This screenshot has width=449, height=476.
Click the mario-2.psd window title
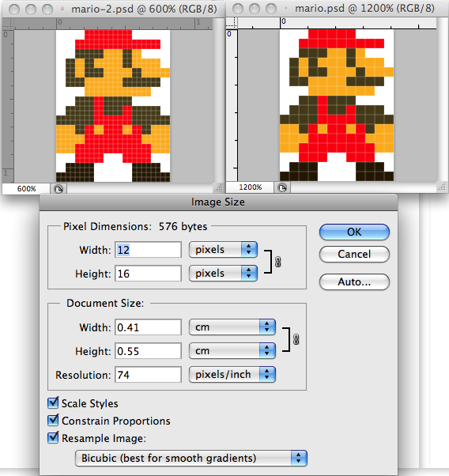pos(144,9)
